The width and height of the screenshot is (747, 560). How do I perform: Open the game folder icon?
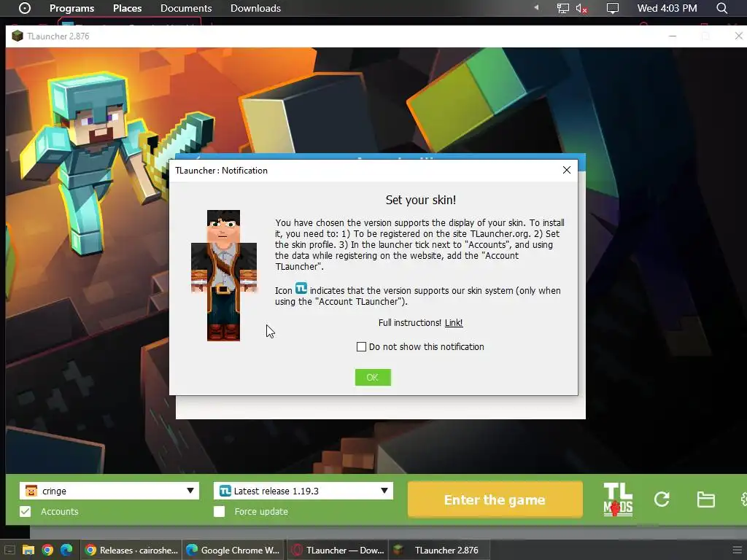(x=705, y=499)
